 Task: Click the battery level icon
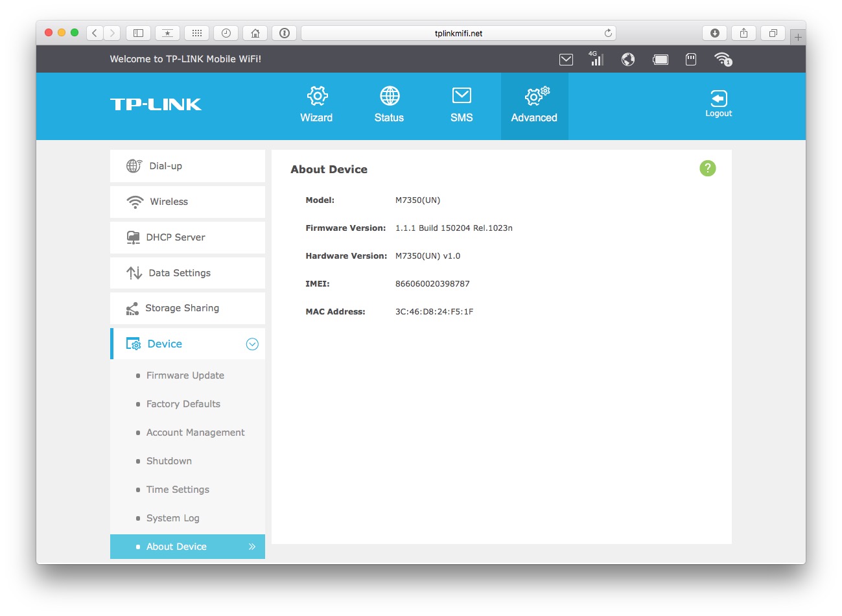click(661, 60)
